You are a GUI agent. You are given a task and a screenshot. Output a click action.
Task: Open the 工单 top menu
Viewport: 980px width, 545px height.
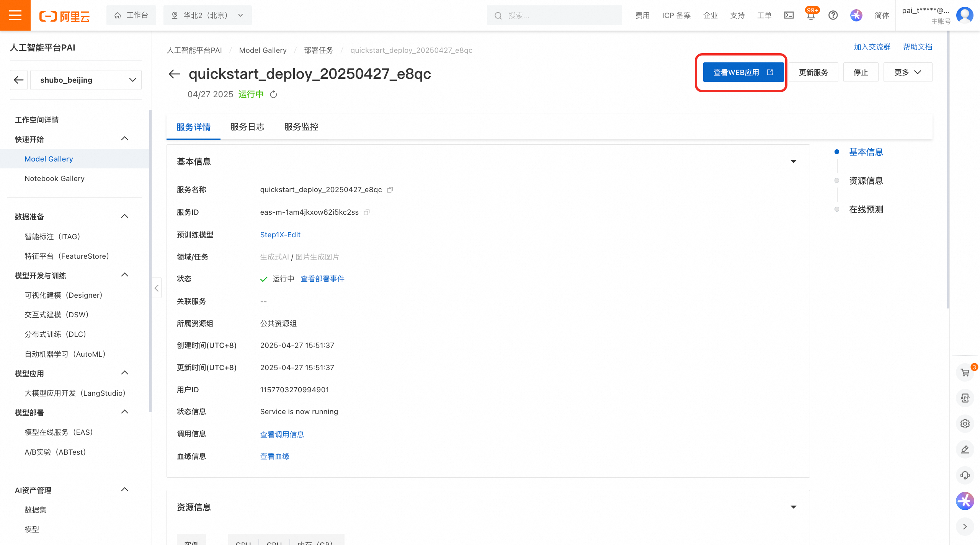pyautogui.click(x=764, y=15)
